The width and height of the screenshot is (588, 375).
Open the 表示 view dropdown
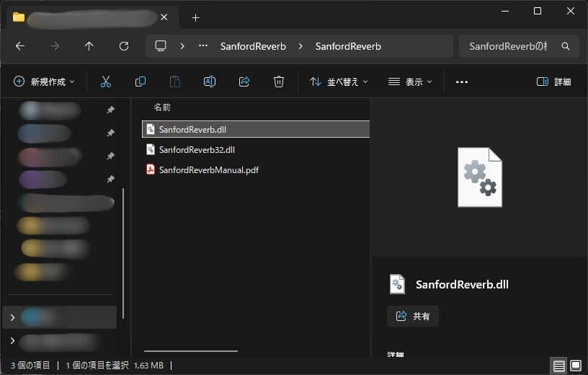pyautogui.click(x=410, y=82)
